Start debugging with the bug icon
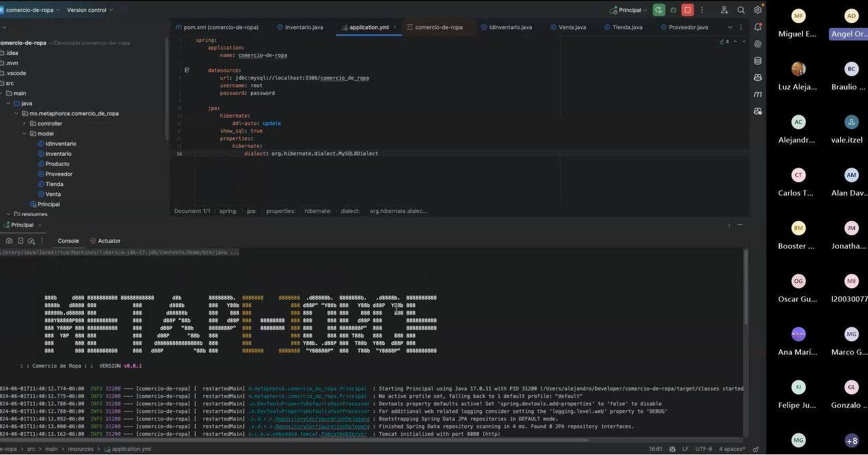This screenshot has width=868, height=455. 673,10
